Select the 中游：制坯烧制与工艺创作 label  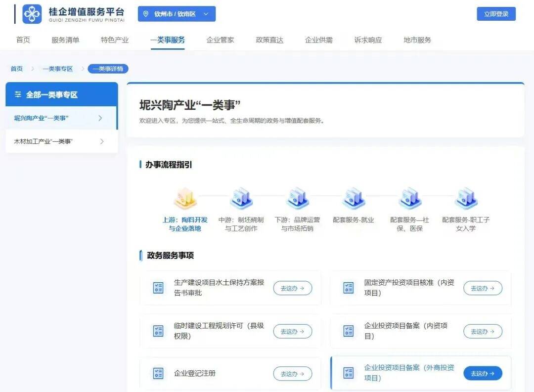point(241,224)
